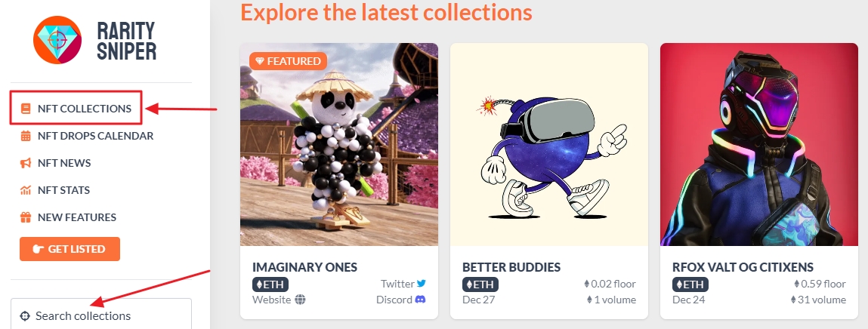Click the NFT Stats chart icon

point(26,190)
